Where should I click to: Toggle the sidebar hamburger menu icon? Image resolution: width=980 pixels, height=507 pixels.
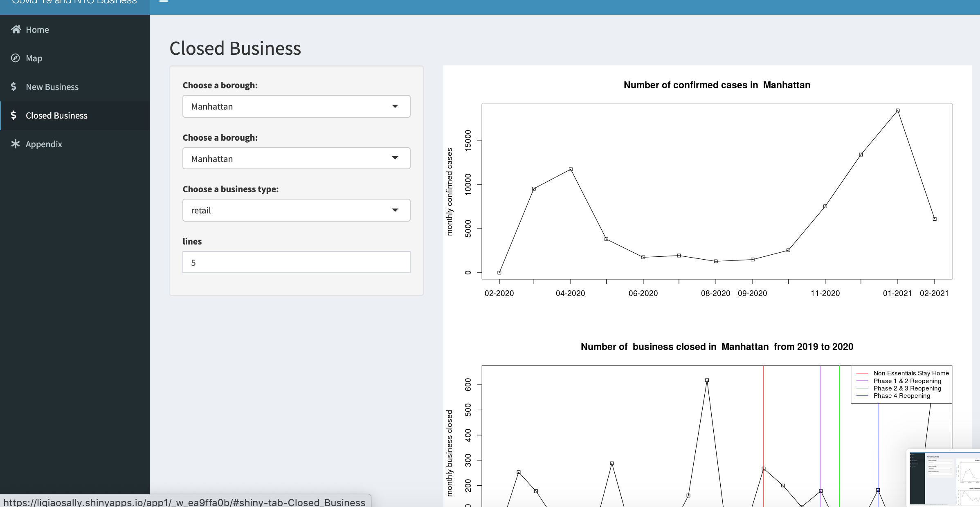(x=163, y=1)
